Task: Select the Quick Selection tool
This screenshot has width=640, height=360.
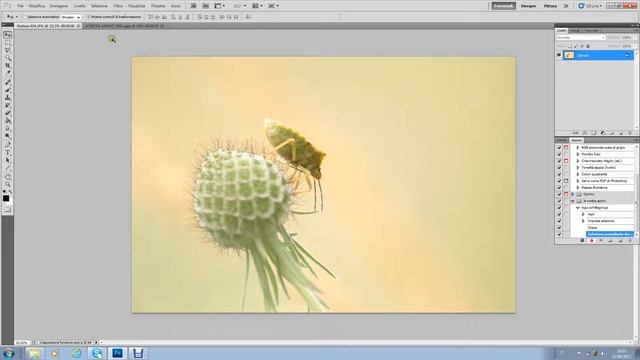Action: coord(7,58)
